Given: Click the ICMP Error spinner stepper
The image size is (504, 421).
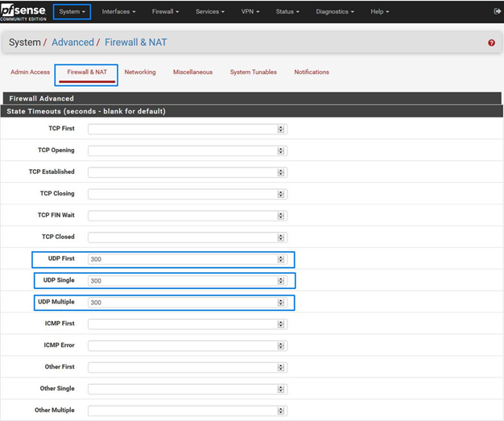Looking at the screenshot, I should point(281,345).
